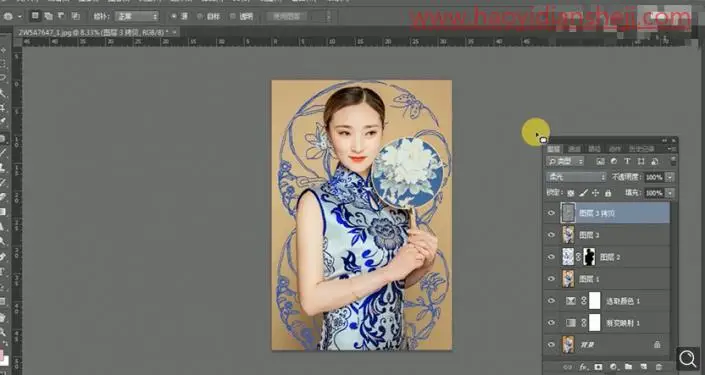The height and width of the screenshot is (375, 705).
Task: Toggle the layer filtering on/off switch
Action: click(x=673, y=161)
